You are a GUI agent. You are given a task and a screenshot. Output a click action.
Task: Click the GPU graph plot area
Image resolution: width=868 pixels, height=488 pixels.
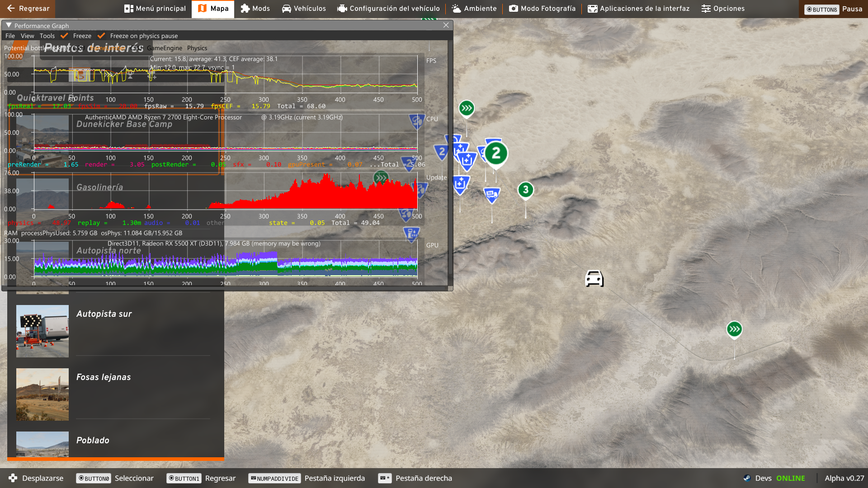point(226,258)
